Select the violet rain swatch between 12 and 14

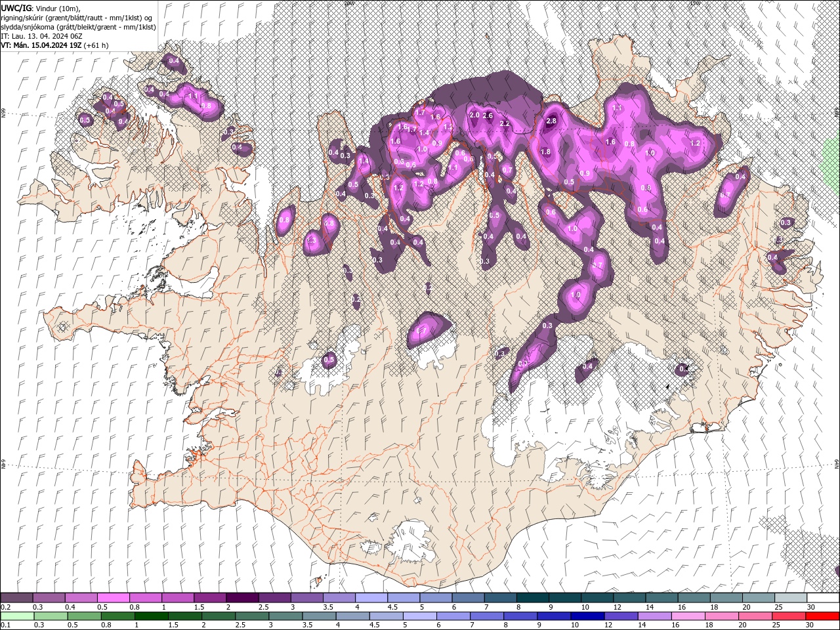(x=621, y=616)
